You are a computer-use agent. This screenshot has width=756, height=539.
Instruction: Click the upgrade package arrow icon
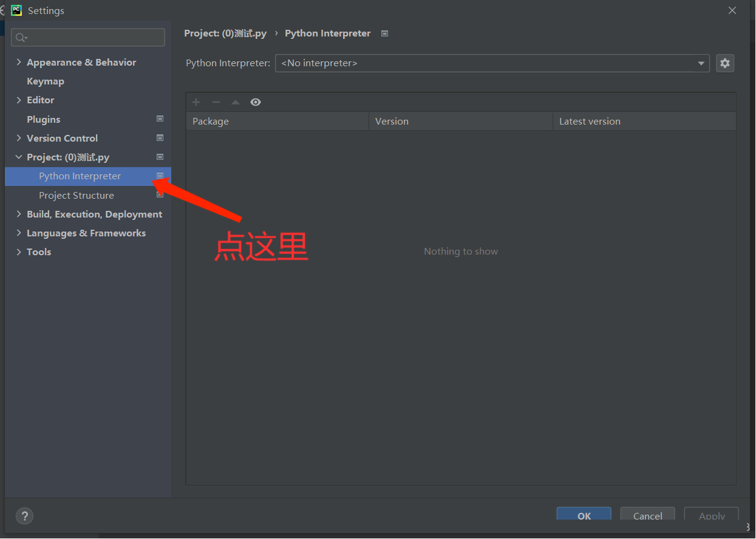point(236,102)
